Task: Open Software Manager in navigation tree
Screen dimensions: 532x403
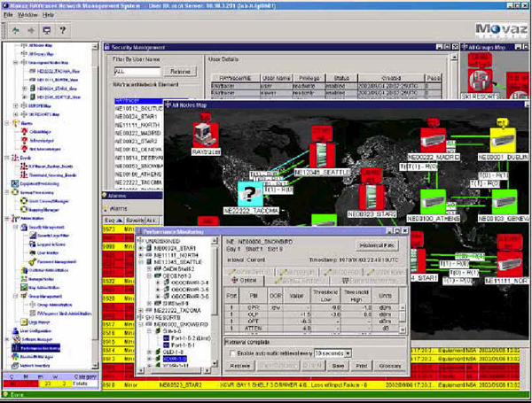Action: [37, 339]
